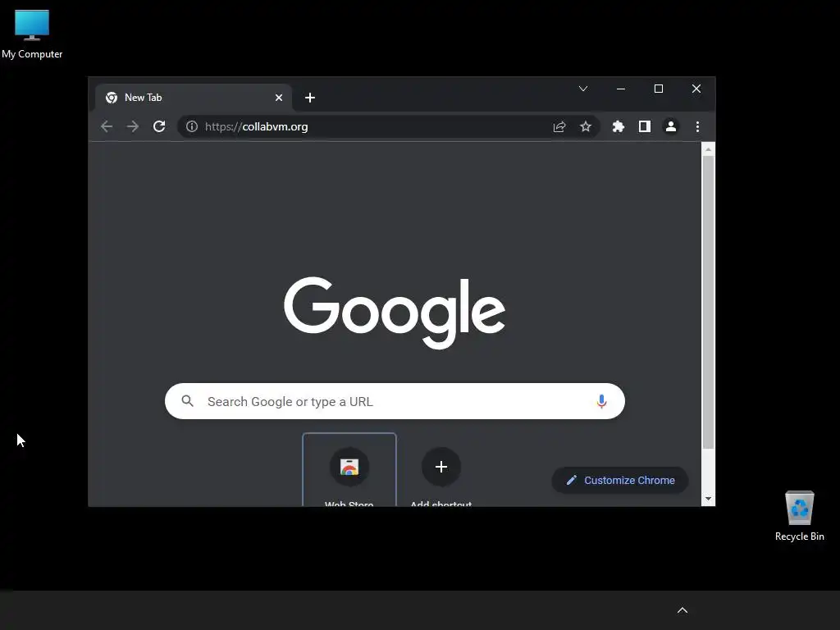
Task: Open the Web Store shortcut tile
Action: tap(349, 470)
